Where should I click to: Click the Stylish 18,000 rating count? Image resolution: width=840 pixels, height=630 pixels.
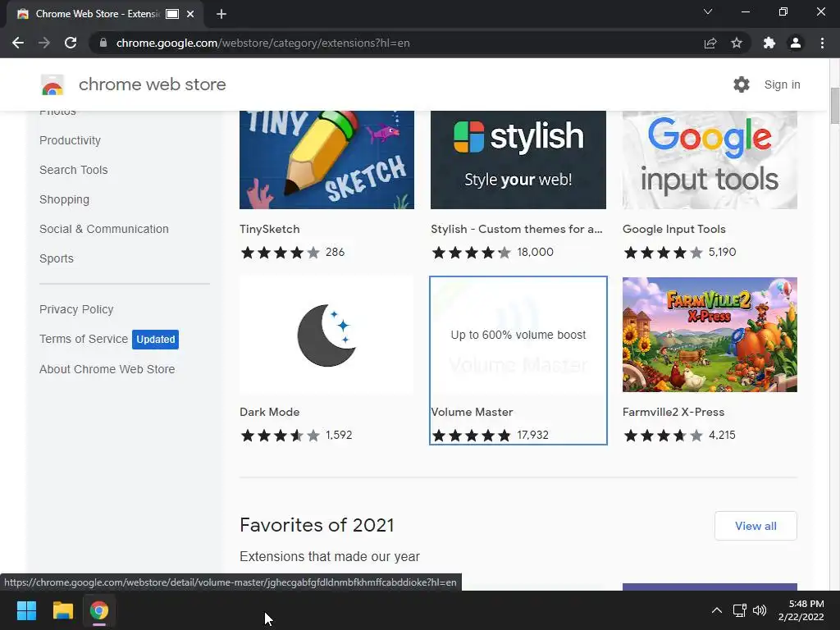coord(535,253)
